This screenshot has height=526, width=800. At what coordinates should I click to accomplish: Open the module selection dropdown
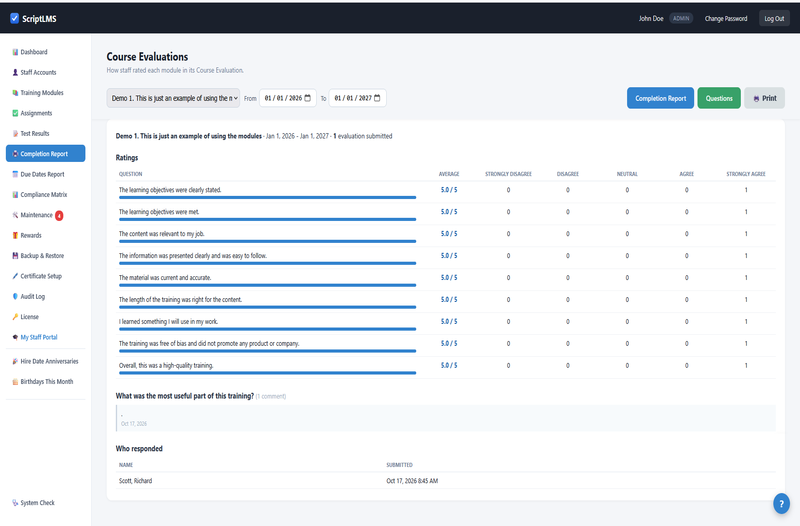coord(173,98)
